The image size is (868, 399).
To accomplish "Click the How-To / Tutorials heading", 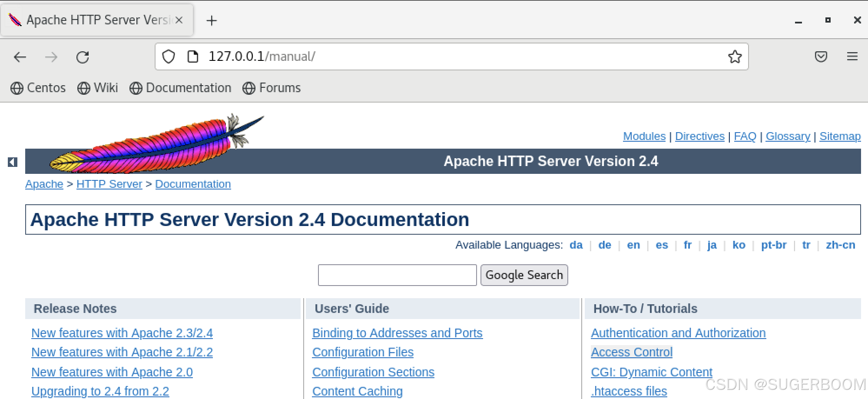I will coord(645,309).
